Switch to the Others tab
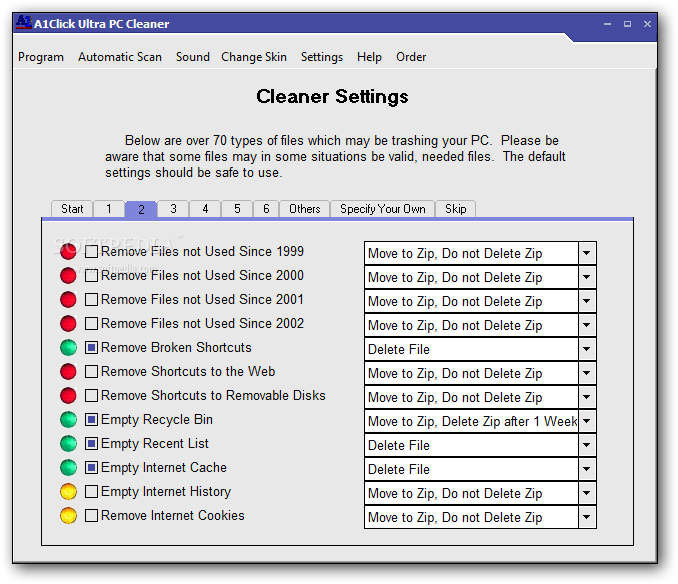This screenshot has height=584, width=678. click(x=304, y=209)
